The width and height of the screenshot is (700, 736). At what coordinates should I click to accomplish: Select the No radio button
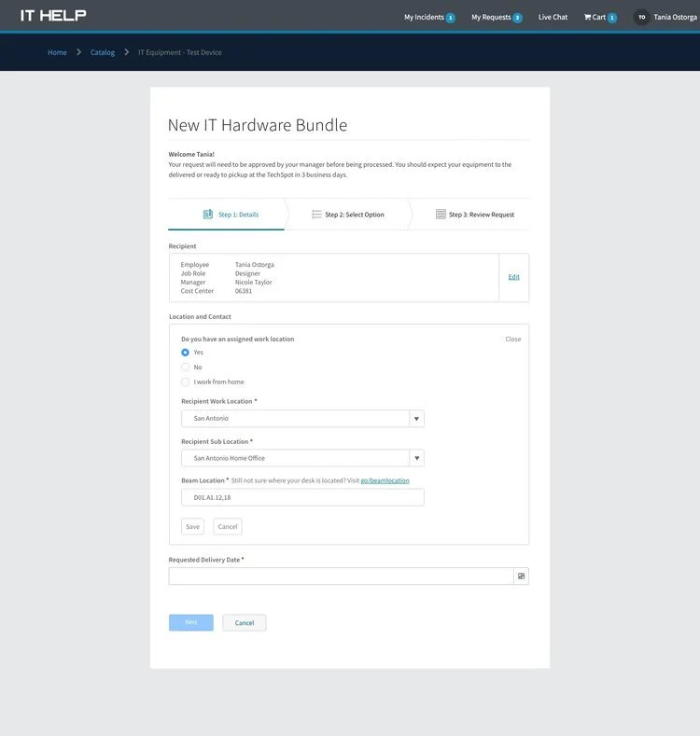185,367
